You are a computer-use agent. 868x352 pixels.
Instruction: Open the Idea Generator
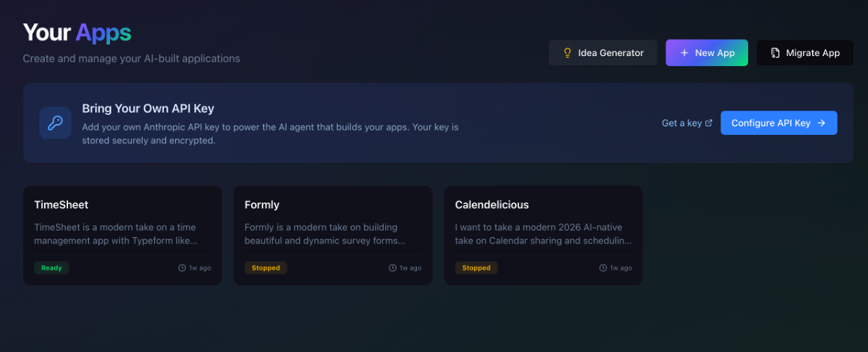click(603, 53)
